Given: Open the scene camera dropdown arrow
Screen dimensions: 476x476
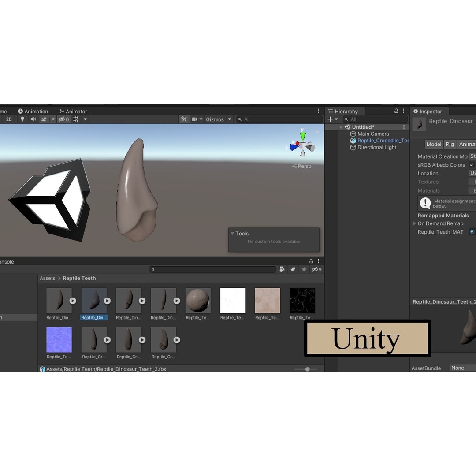Looking at the screenshot, I should [201, 119].
